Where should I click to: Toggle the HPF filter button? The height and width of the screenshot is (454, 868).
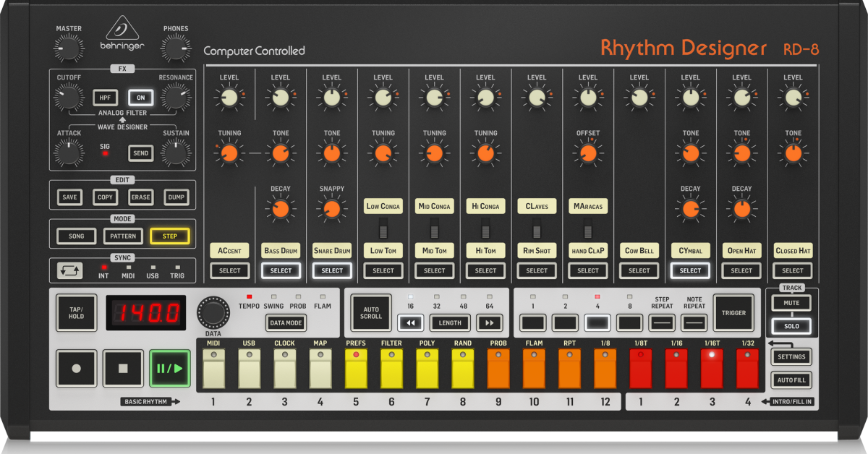point(105,98)
